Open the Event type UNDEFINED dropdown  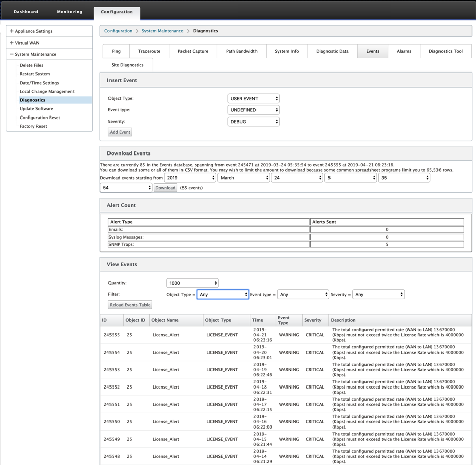point(253,110)
